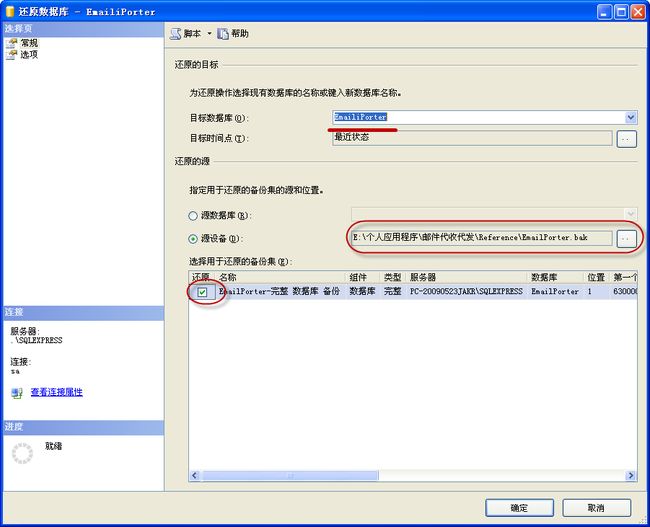Click the EmailPorter database cell in row
650x527 pixels.
(x=555, y=291)
